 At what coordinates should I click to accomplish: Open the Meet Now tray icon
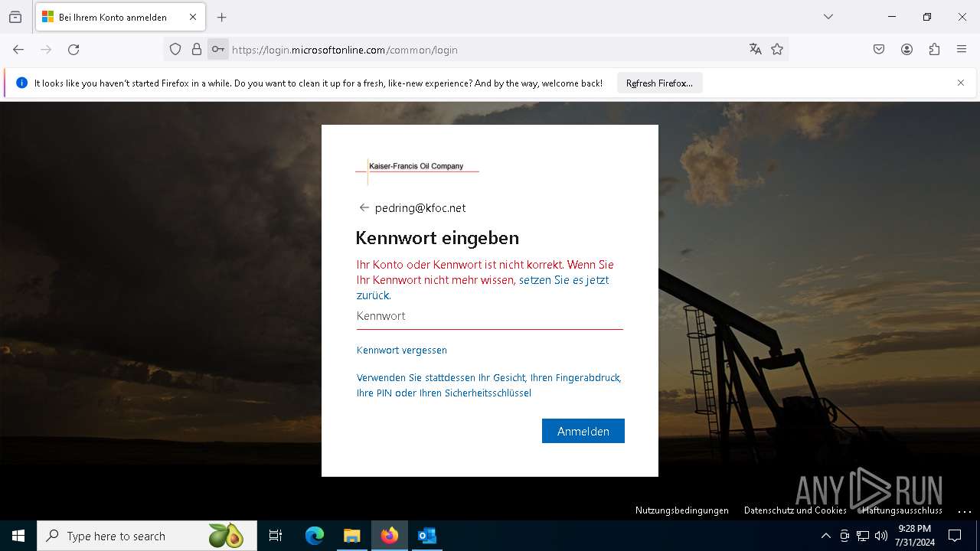tap(844, 536)
